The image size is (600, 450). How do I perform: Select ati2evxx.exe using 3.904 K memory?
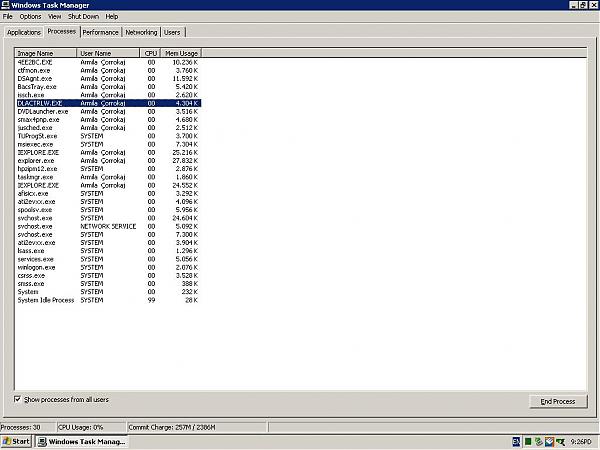pyautogui.click(x=109, y=243)
